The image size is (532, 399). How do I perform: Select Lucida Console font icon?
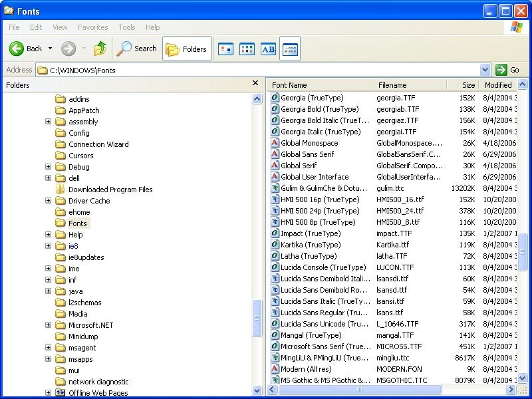[x=275, y=267]
